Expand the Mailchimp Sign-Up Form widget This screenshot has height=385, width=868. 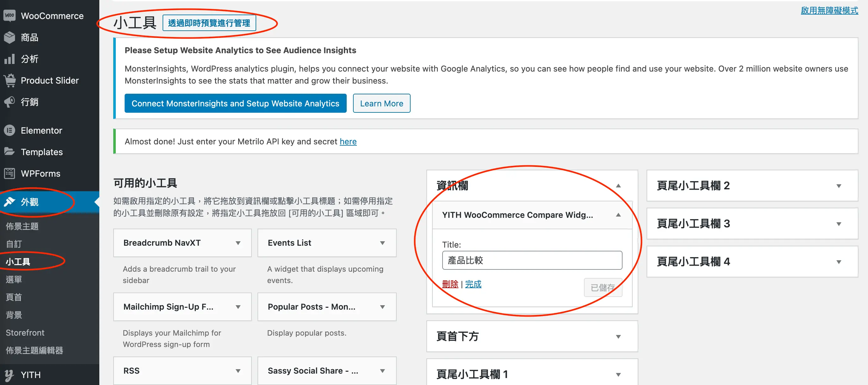238,307
